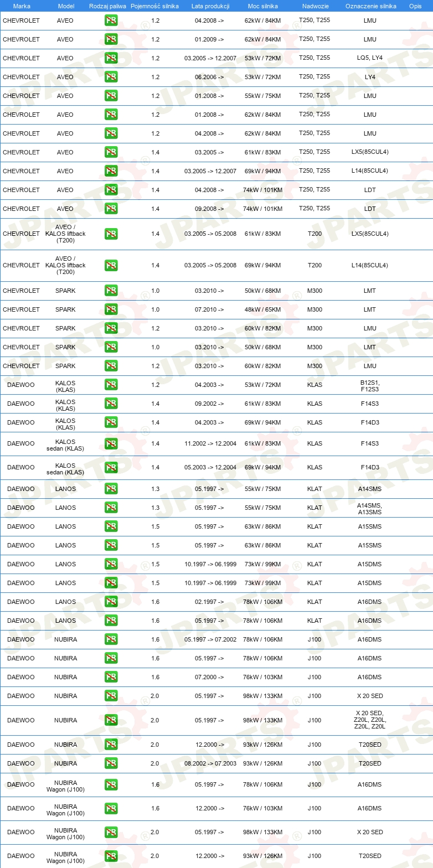Click fuel icon in NUBIRA 05.1997 -> 07.2002 row
The image size is (433, 868).
click(111, 639)
